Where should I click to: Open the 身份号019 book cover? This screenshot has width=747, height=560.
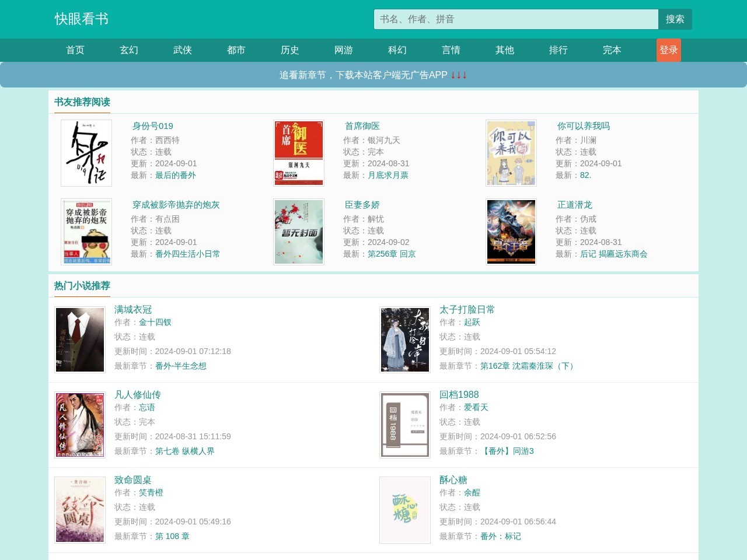86,153
